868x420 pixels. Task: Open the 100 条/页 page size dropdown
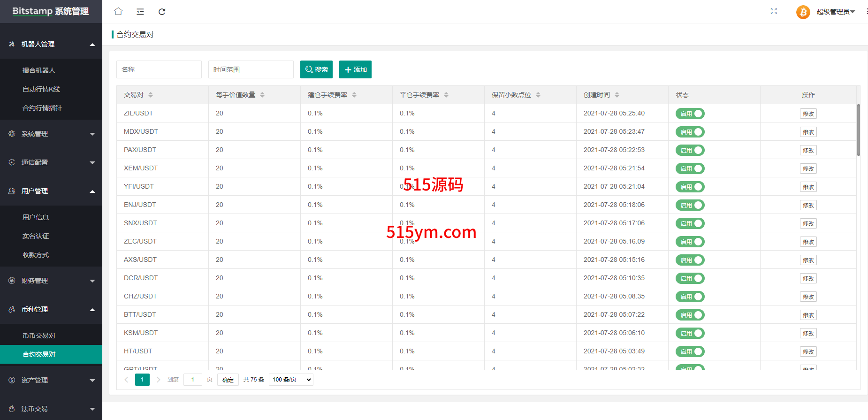pyautogui.click(x=291, y=380)
